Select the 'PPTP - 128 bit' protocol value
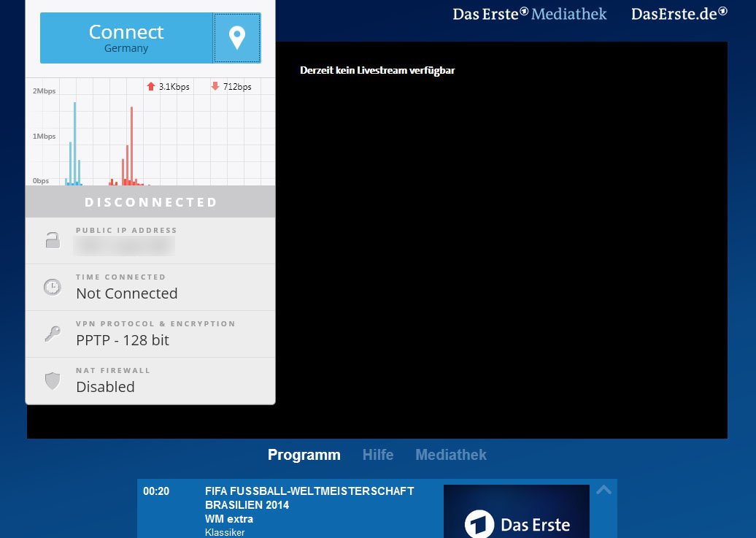 point(123,340)
